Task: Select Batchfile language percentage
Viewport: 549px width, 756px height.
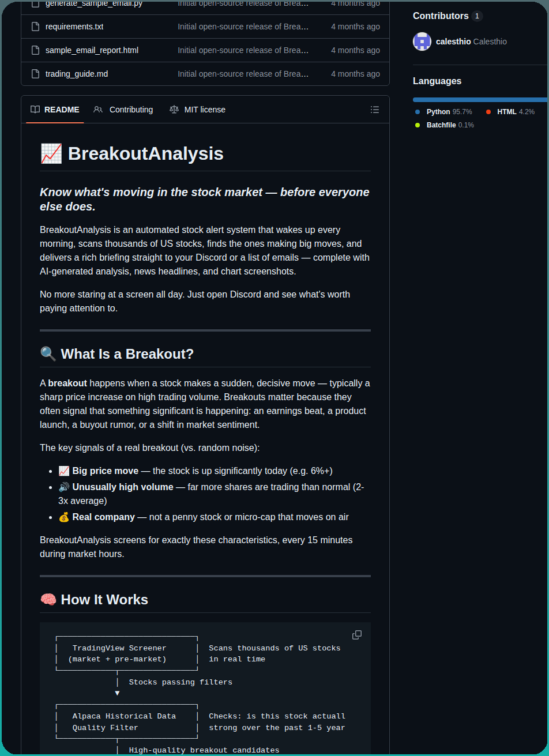Action: pos(450,125)
